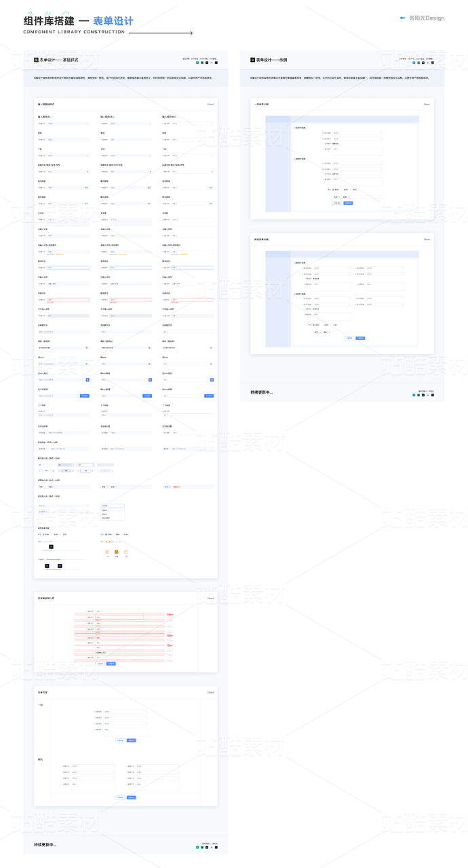
Task: Select the second radio above the star rating
Action: click(x=115, y=535)
